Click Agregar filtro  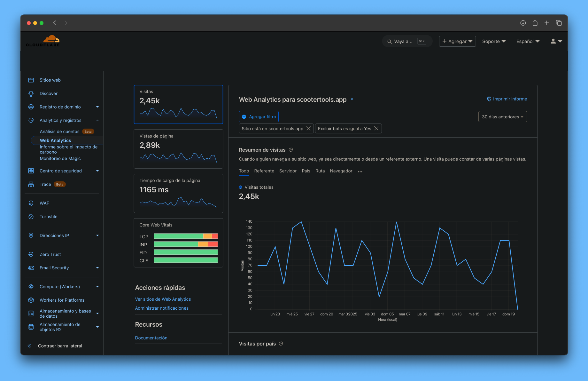coord(259,116)
